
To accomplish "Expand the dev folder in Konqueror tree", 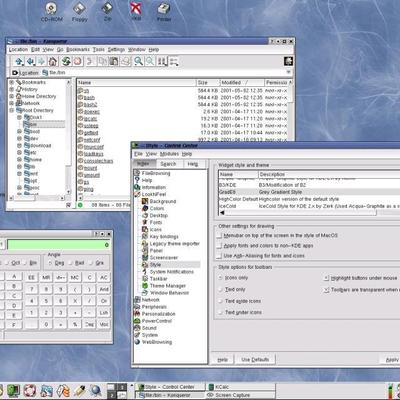I will point(19,138).
